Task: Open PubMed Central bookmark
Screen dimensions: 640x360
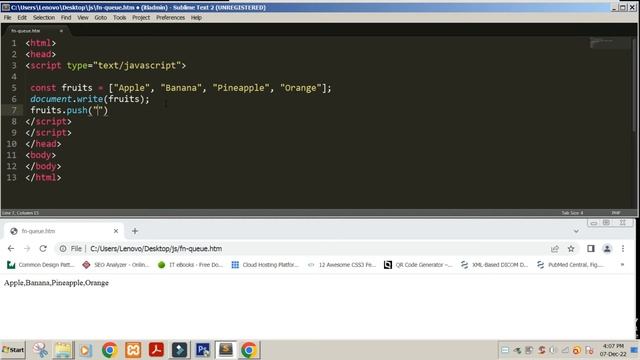Action: point(570,264)
